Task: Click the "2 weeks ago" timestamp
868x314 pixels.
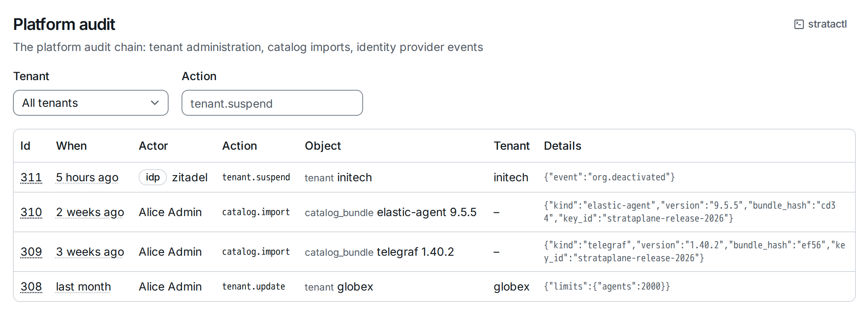Action: click(90, 212)
